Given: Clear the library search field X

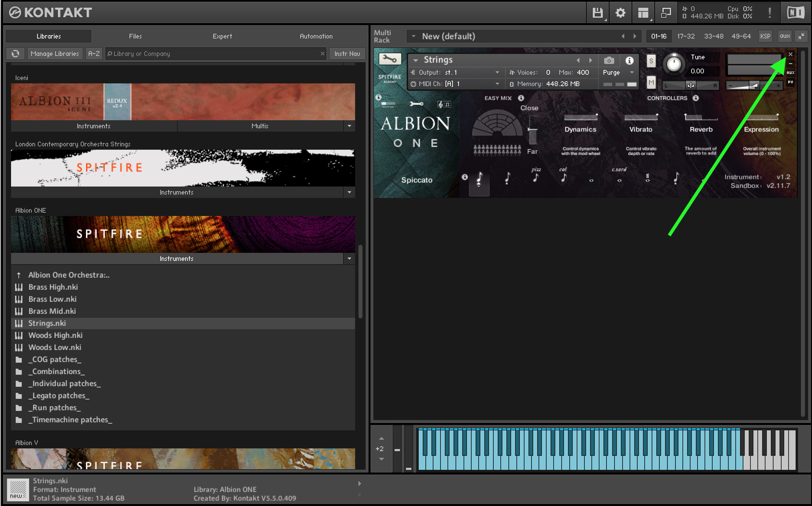Looking at the screenshot, I should pos(322,54).
